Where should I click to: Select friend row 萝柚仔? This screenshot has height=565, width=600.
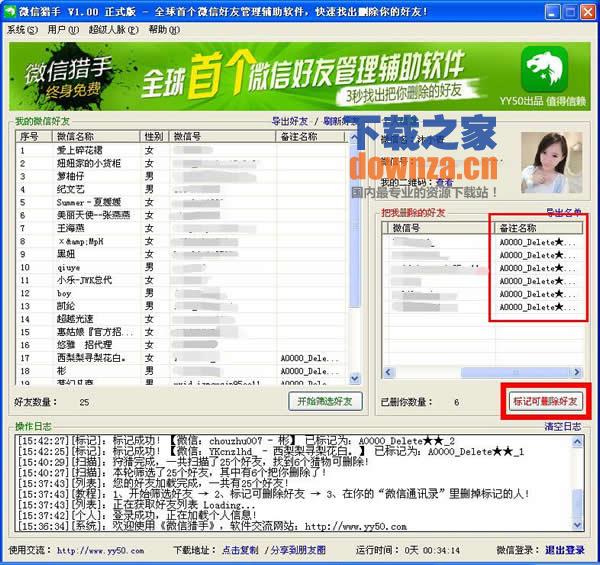click(x=181, y=176)
